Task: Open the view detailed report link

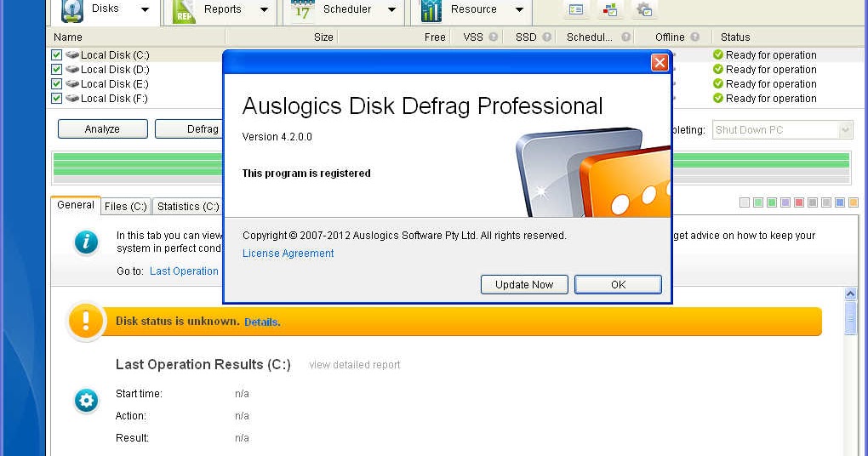Action: (354, 365)
